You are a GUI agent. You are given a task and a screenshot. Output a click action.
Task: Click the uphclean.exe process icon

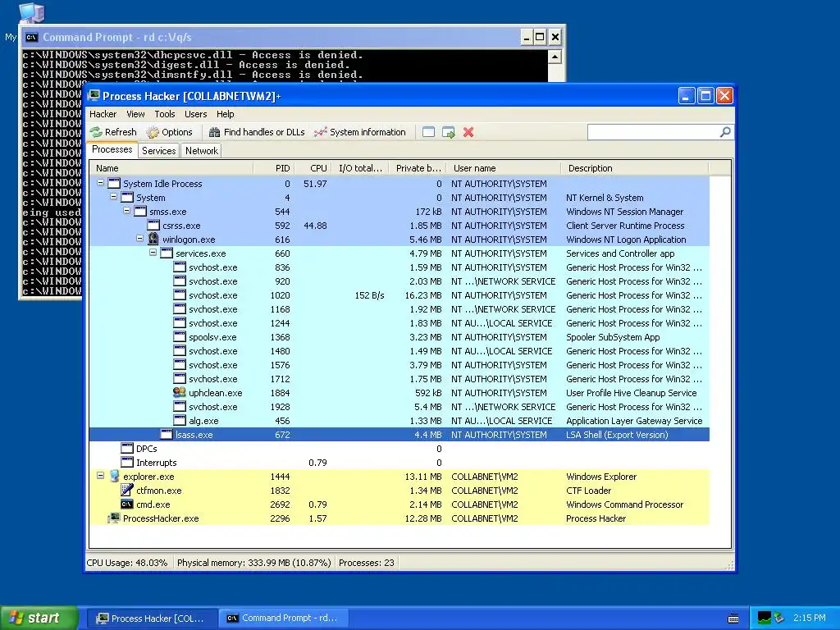point(180,393)
